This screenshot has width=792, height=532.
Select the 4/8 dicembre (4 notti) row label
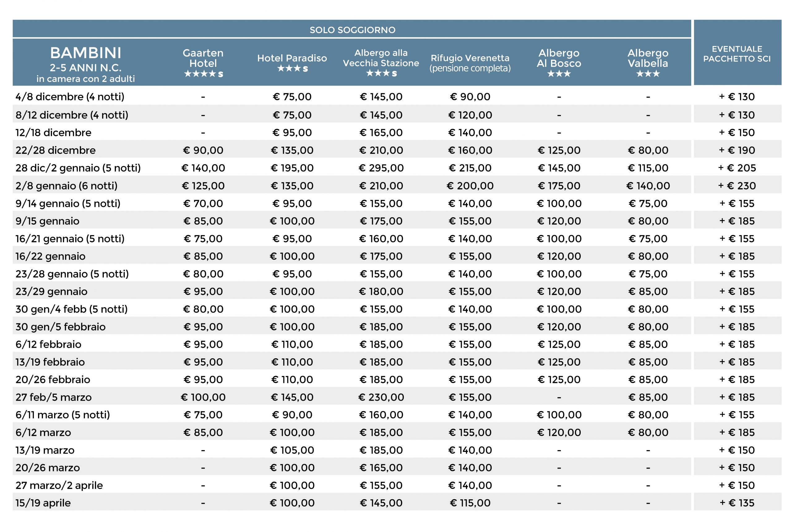point(70,97)
